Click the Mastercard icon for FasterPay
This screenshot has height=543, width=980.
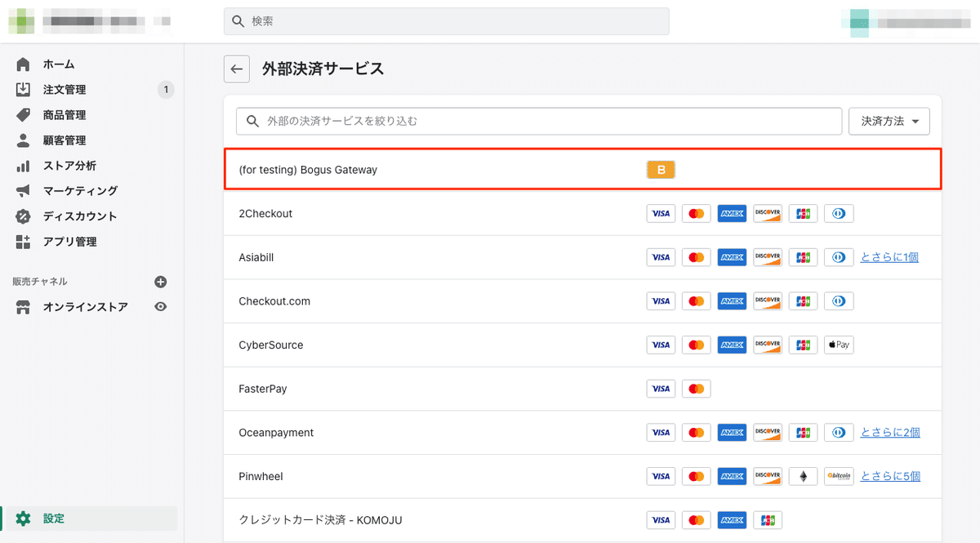pos(697,389)
